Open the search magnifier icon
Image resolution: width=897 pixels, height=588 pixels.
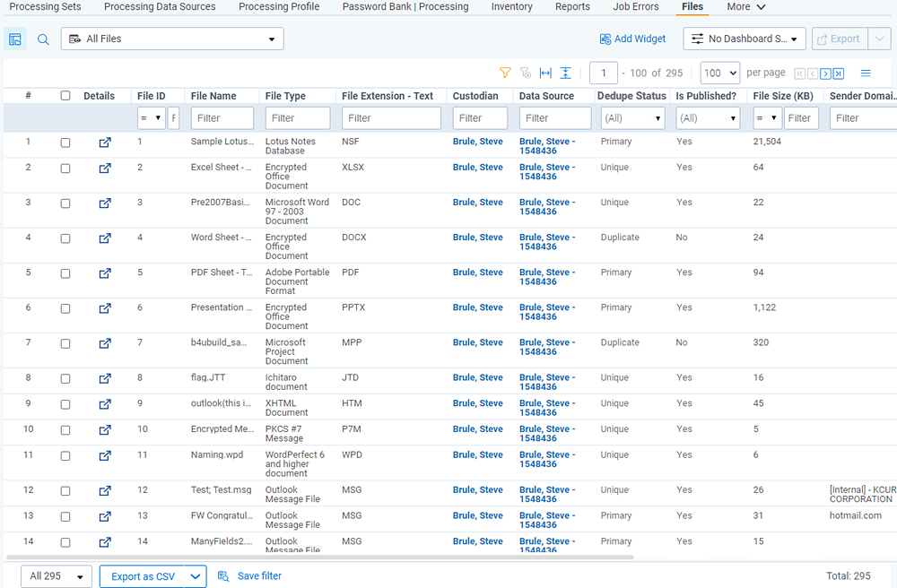pyautogui.click(x=43, y=39)
